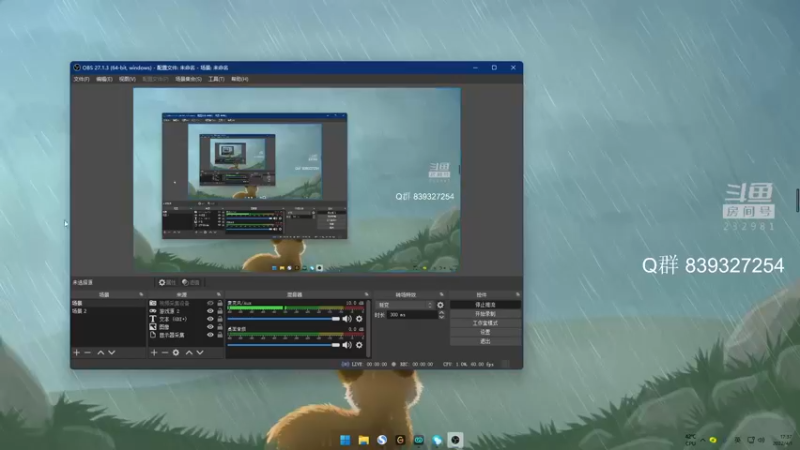Open 设置 in Controls panel
The width and height of the screenshot is (800, 450).
[x=485, y=332]
